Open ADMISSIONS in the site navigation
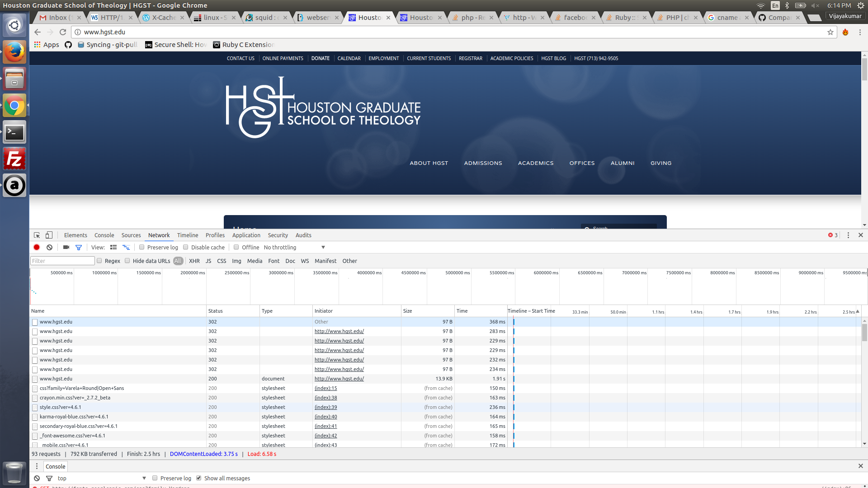 [x=483, y=163]
